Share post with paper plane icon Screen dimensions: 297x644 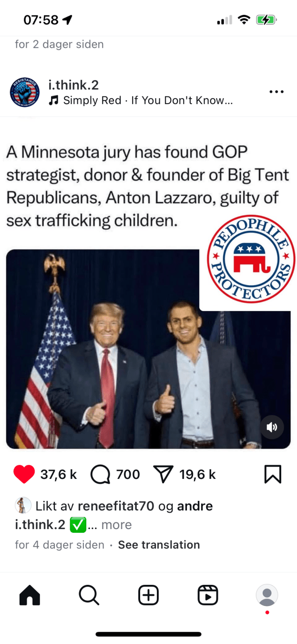pos(163,474)
